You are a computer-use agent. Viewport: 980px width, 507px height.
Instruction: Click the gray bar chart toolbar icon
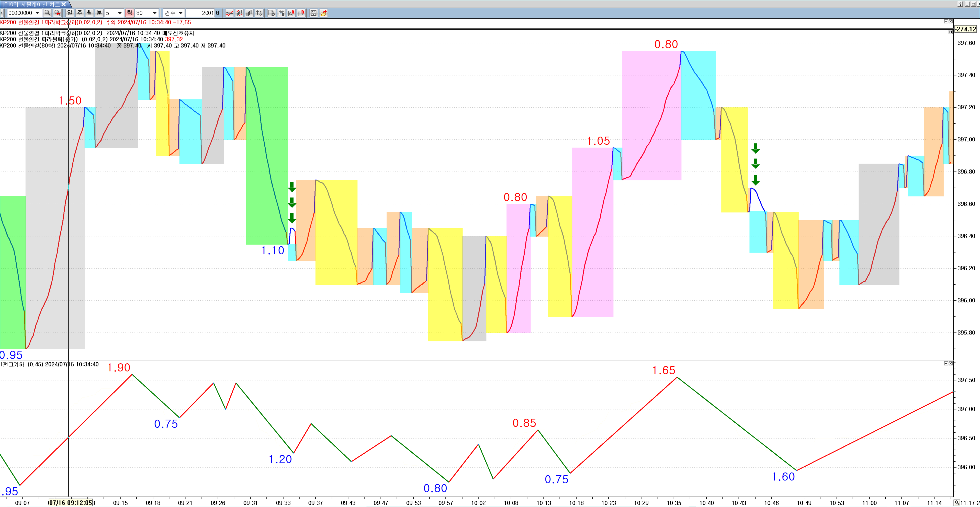tap(249, 13)
